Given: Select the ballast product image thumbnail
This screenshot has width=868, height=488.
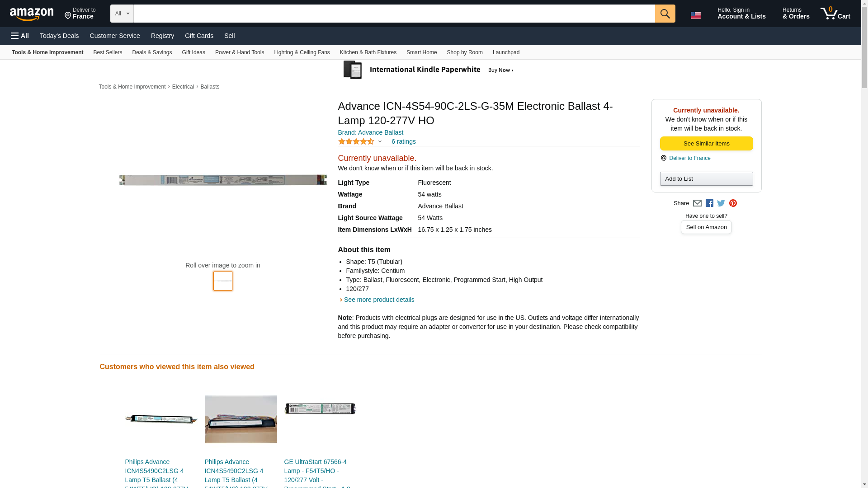Looking at the screenshot, I should click(222, 281).
